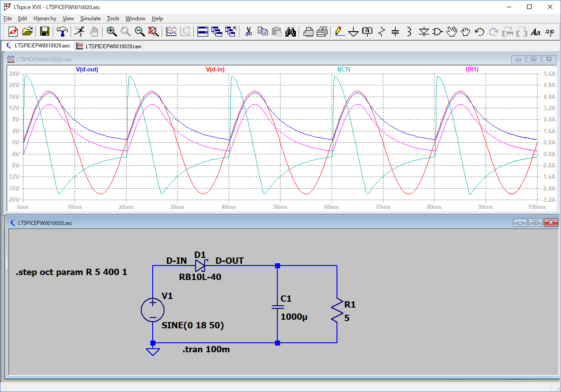Pick the Resistor component tool
The height and width of the screenshot is (392, 561).
click(382, 32)
